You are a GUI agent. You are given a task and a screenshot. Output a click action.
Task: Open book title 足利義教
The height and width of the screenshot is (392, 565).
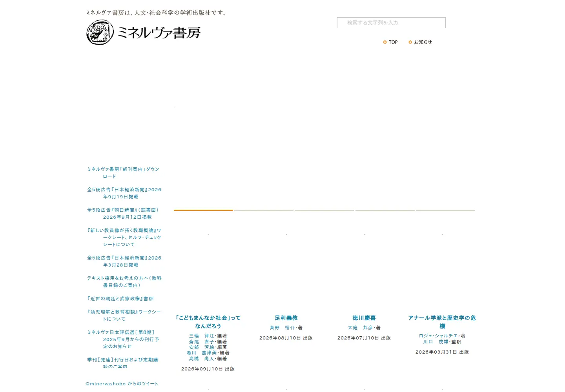286,318
